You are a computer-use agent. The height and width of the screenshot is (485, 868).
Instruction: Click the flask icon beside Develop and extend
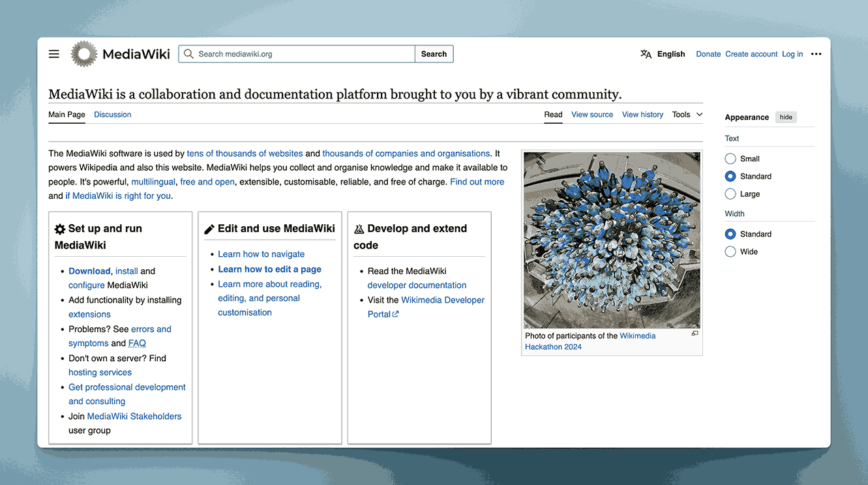click(x=359, y=229)
